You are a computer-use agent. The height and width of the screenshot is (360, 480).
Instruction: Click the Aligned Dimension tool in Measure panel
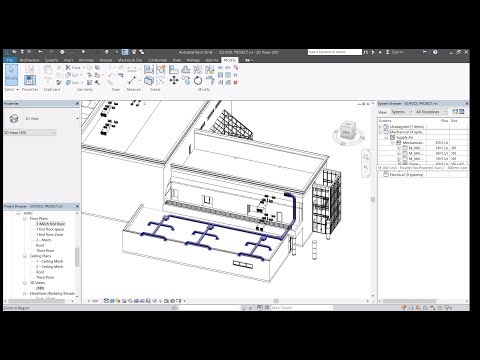132,69
